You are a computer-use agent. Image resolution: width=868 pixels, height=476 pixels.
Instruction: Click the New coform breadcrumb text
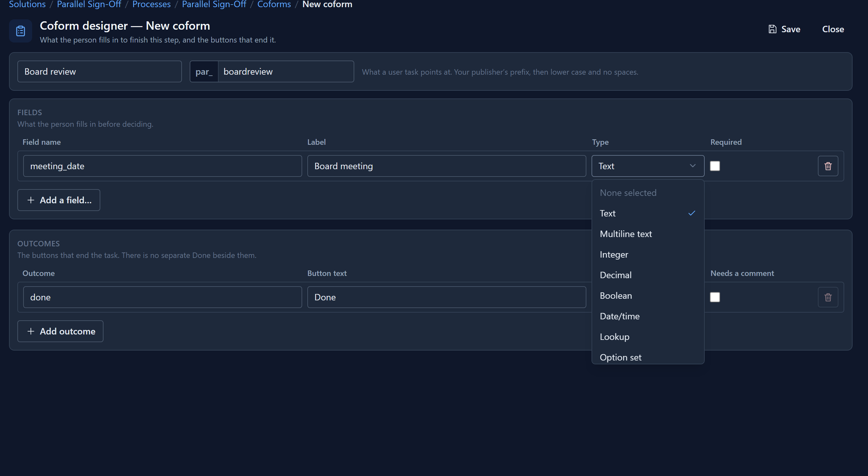[327, 4]
